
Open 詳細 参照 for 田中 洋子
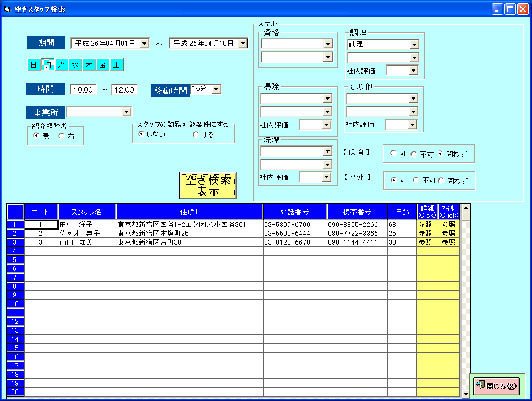coord(427,225)
